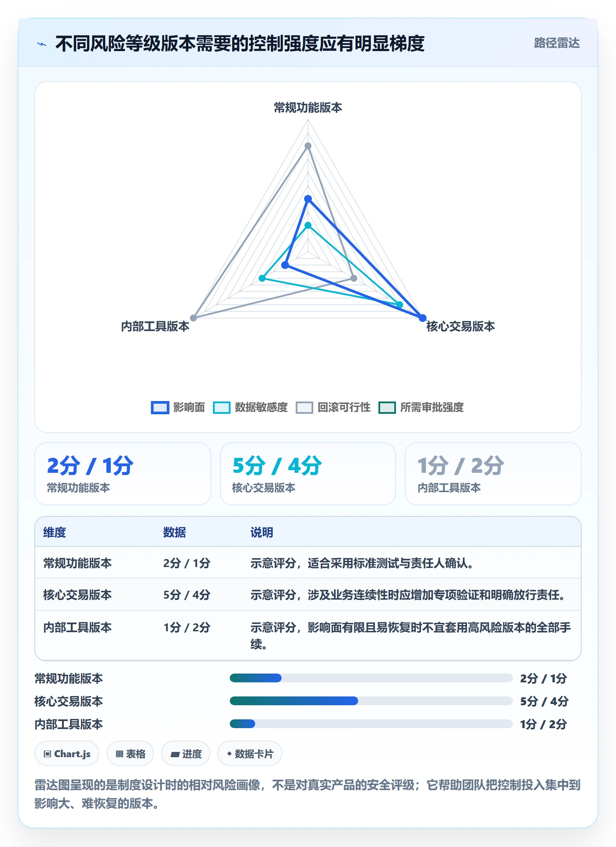Click the 内部工具版本 radar axis label
616x847 pixels.
point(155,326)
